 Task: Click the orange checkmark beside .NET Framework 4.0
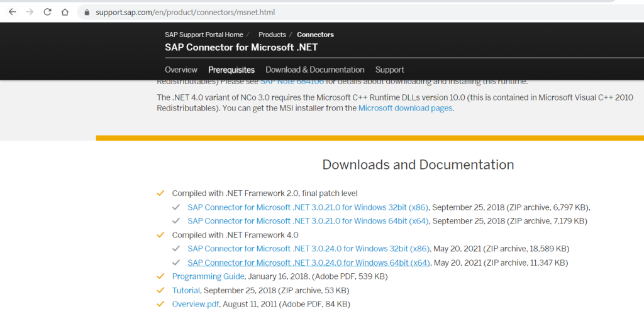(x=160, y=235)
